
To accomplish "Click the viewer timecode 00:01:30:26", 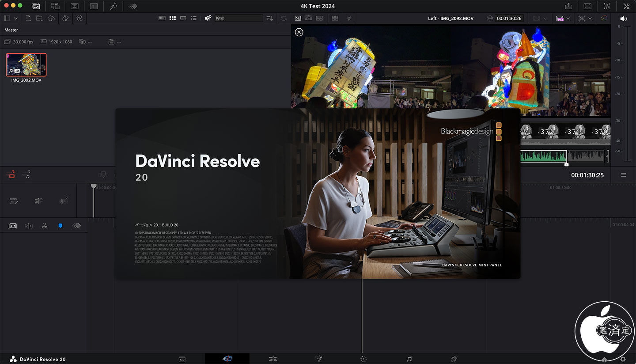I will (509, 19).
